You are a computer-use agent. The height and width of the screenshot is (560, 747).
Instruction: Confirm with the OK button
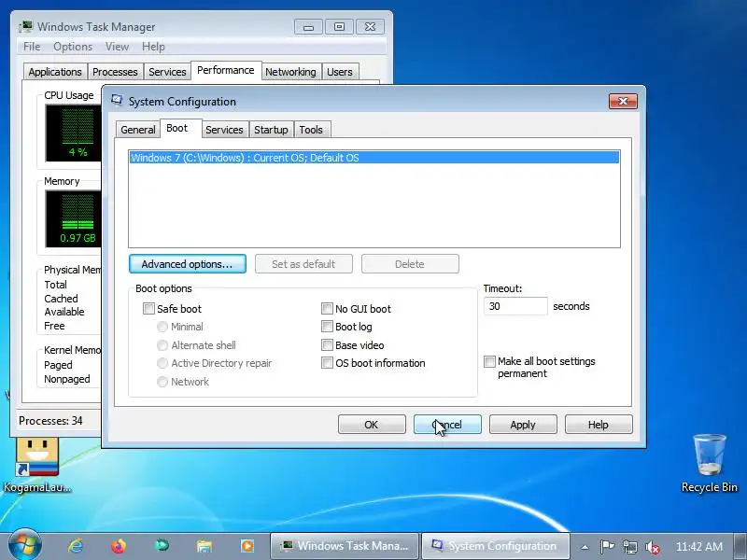(372, 425)
